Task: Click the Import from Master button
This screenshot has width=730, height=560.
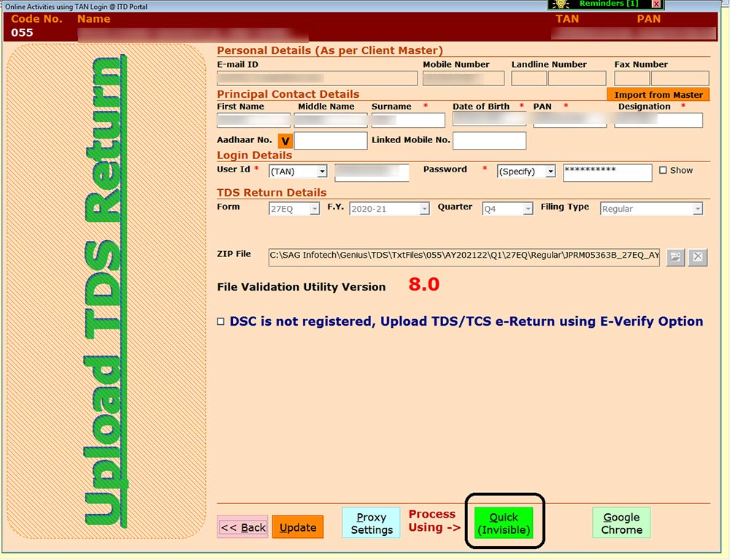Action: (x=658, y=95)
